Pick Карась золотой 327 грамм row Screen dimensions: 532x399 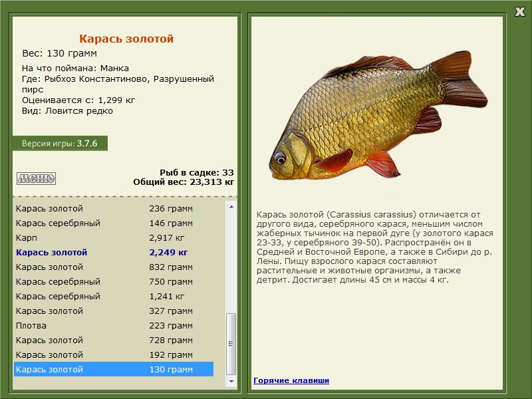coord(113,311)
